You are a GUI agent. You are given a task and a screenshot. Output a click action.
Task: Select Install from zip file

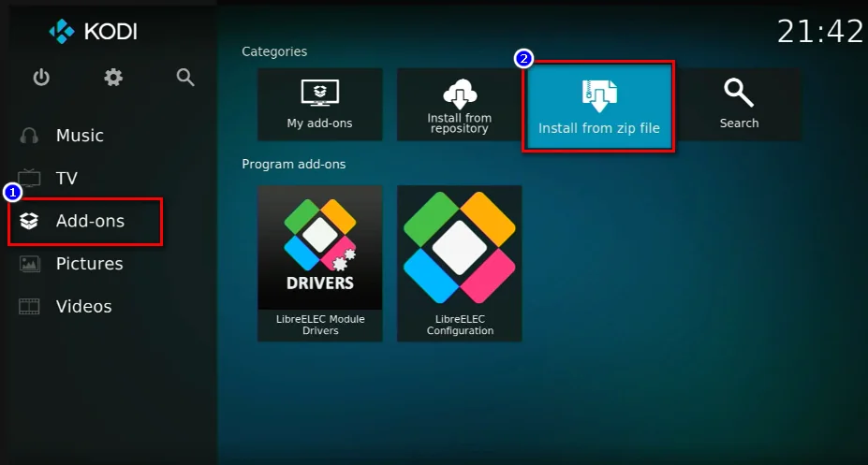tap(598, 106)
